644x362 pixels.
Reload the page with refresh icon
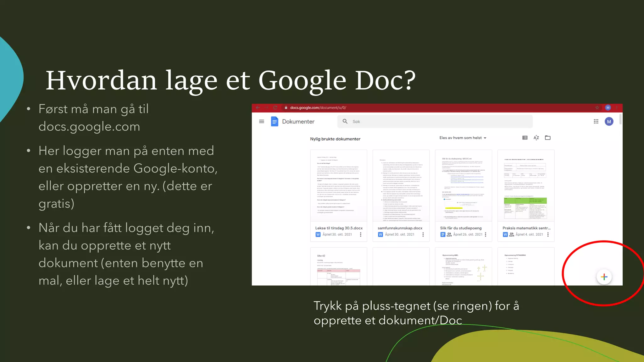point(275,107)
